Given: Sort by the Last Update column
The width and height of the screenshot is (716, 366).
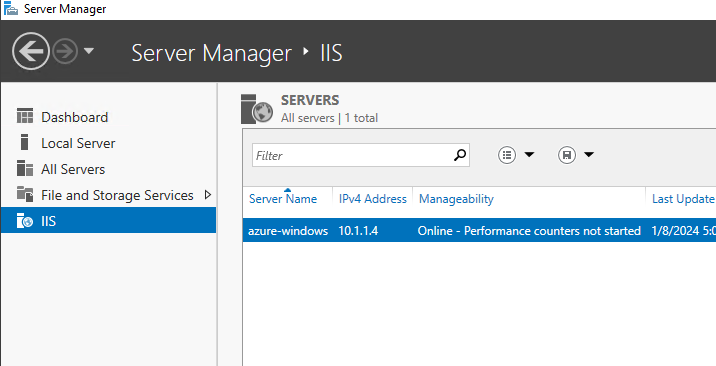Looking at the screenshot, I should click(683, 199).
